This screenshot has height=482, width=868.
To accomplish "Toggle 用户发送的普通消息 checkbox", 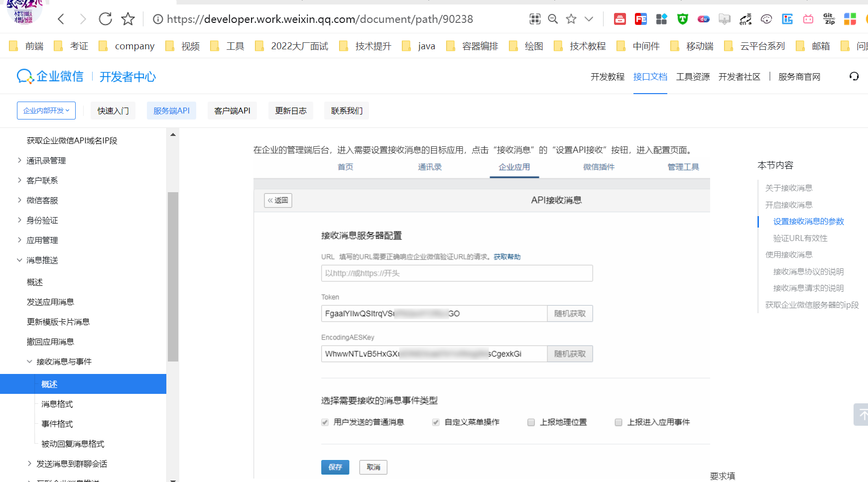I will tap(325, 422).
